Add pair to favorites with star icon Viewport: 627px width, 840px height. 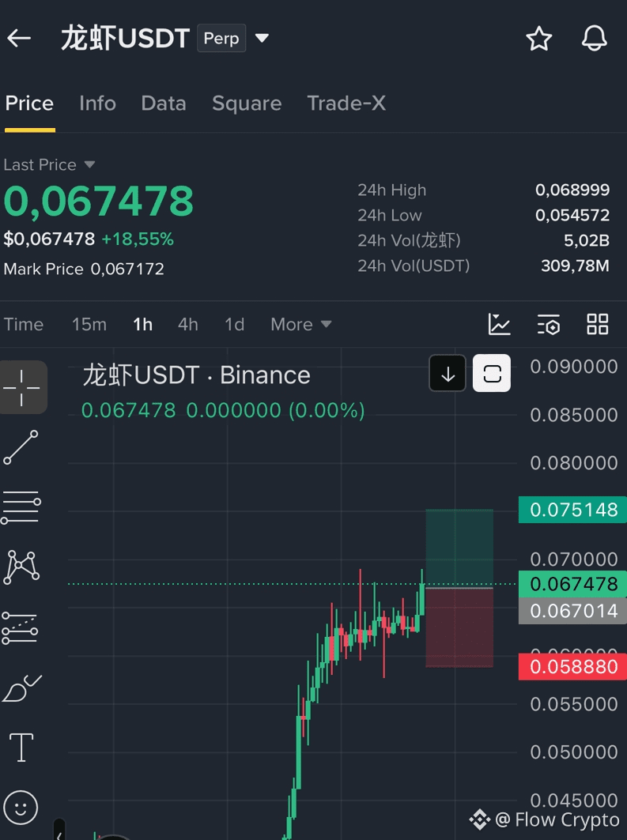click(538, 39)
